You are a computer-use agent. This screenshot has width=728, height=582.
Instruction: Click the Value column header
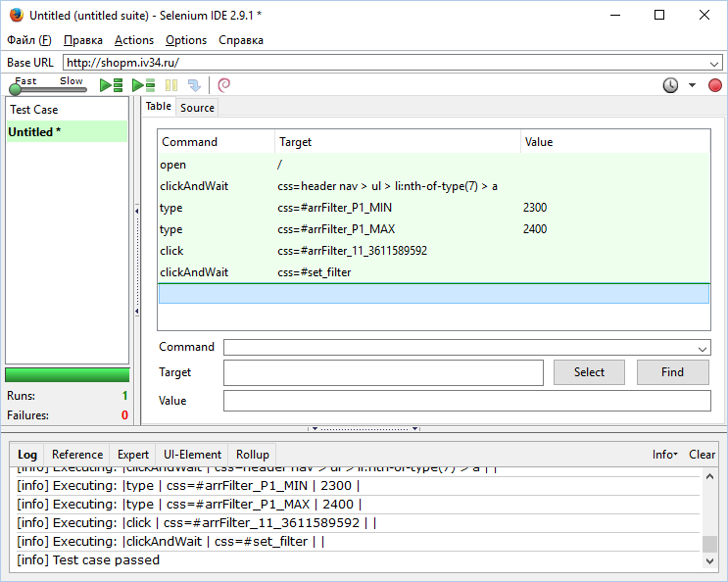point(615,142)
